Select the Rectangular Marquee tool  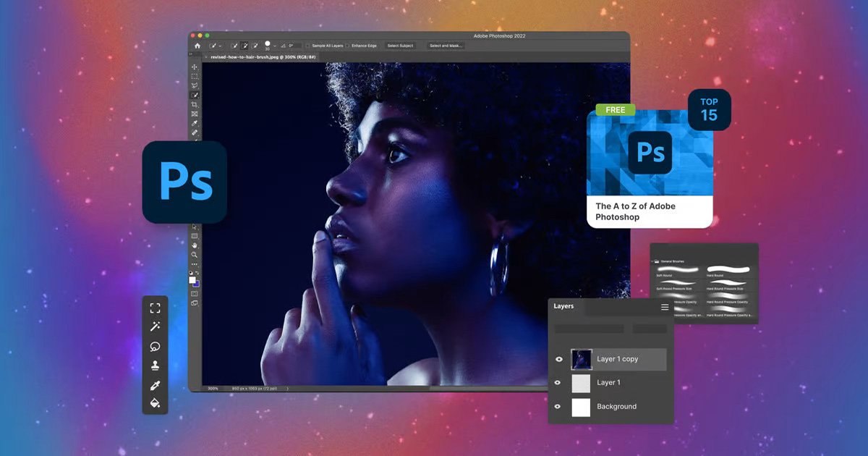195,76
